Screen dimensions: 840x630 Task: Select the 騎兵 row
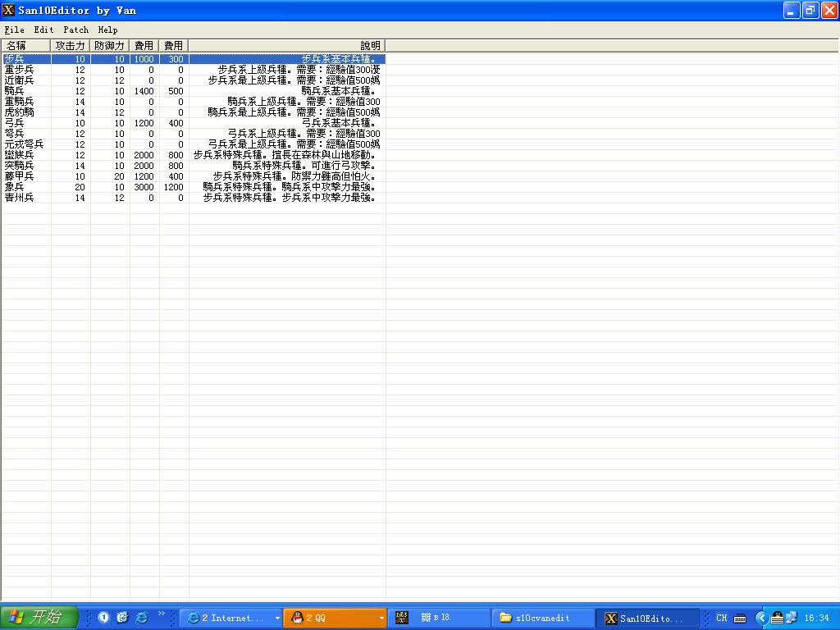pos(194,91)
